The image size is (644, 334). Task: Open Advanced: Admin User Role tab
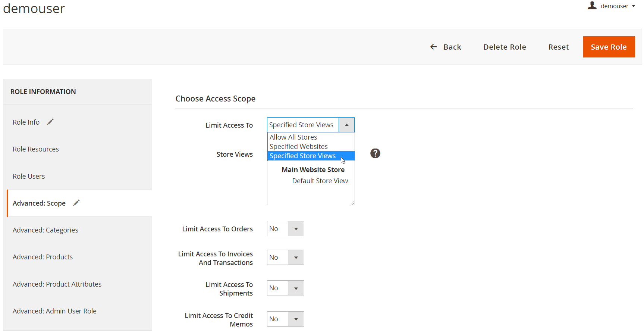pyautogui.click(x=54, y=311)
